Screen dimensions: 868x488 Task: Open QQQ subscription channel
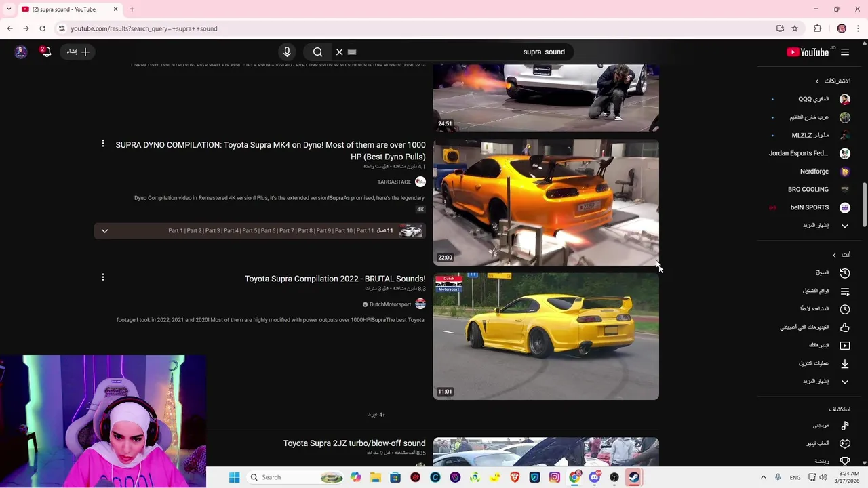click(814, 99)
